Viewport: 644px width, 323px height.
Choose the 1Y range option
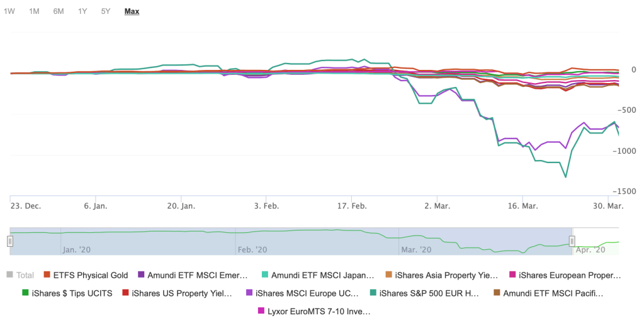pyautogui.click(x=82, y=11)
